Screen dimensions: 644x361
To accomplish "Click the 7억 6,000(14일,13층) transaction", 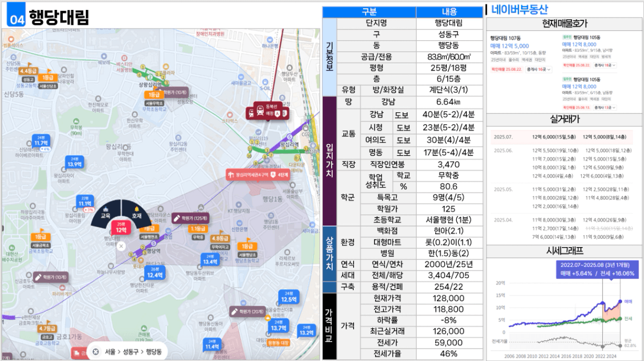I will 554,237.
